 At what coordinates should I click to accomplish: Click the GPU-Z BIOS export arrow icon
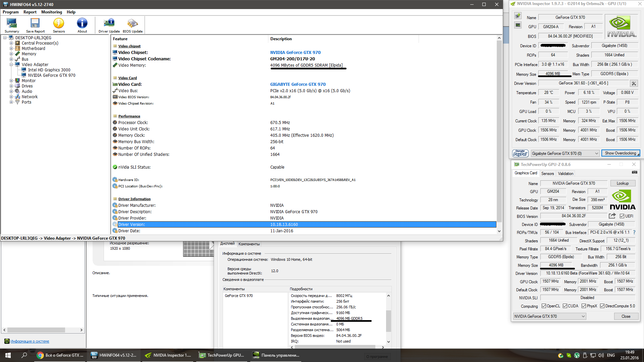[x=612, y=216]
